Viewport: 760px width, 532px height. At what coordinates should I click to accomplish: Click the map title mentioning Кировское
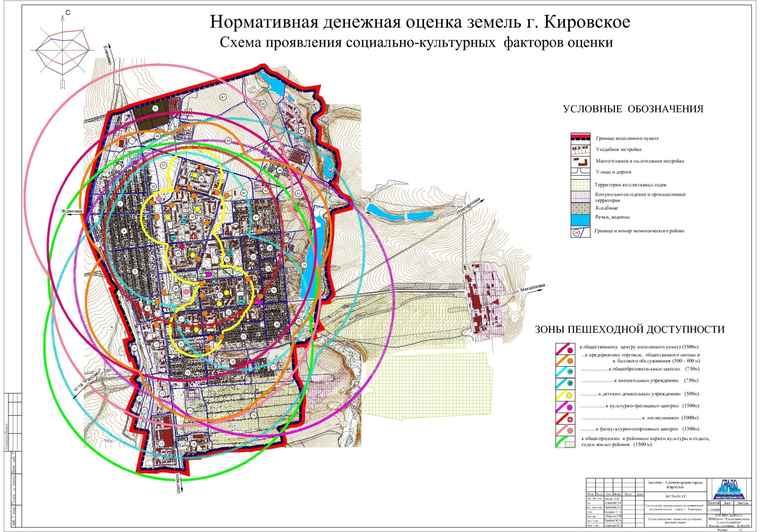click(420, 22)
